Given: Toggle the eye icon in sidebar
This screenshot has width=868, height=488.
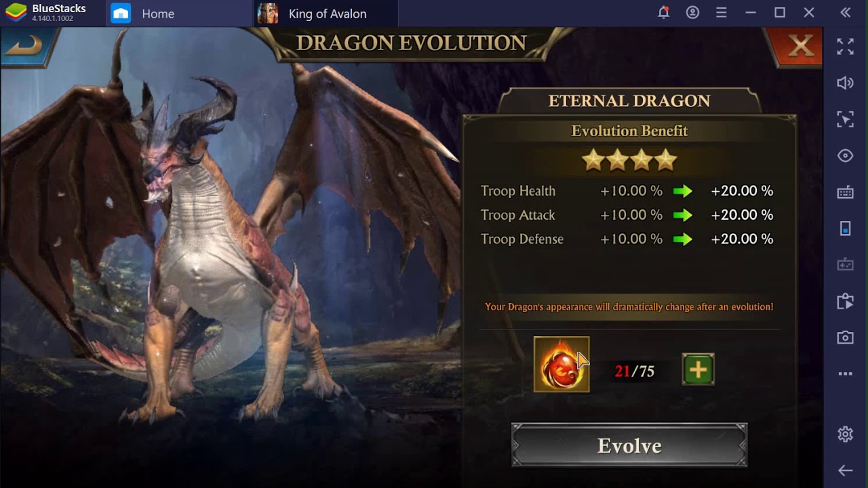Looking at the screenshot, I should point(845,156).
